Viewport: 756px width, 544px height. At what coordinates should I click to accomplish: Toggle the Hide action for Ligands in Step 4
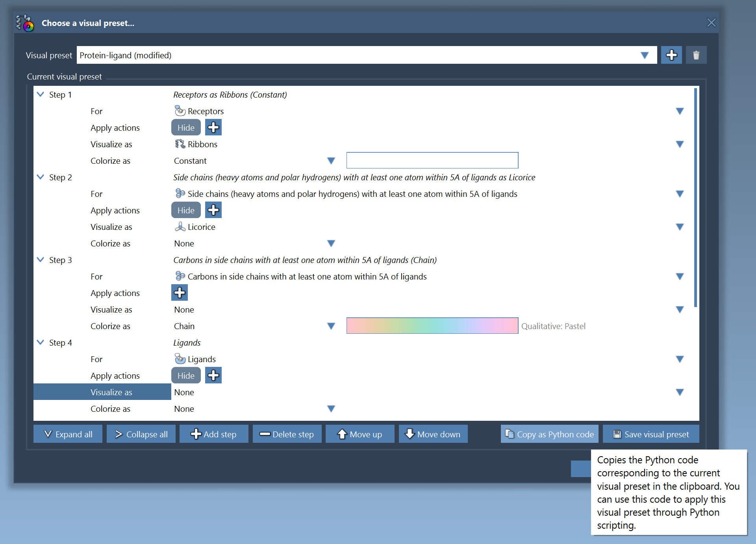(x=186, y=375)
